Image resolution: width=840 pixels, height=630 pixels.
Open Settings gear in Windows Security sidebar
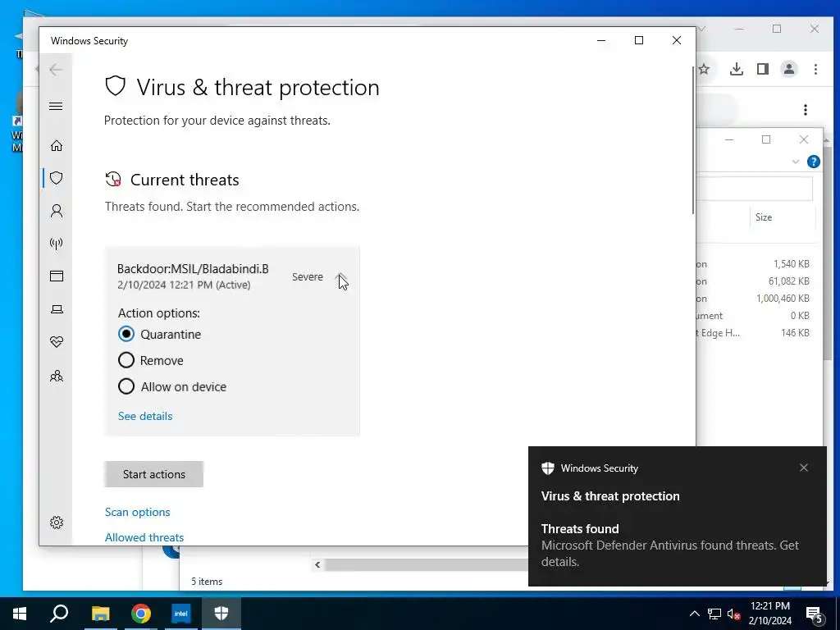pyautogui.click(x=57, y=523)
